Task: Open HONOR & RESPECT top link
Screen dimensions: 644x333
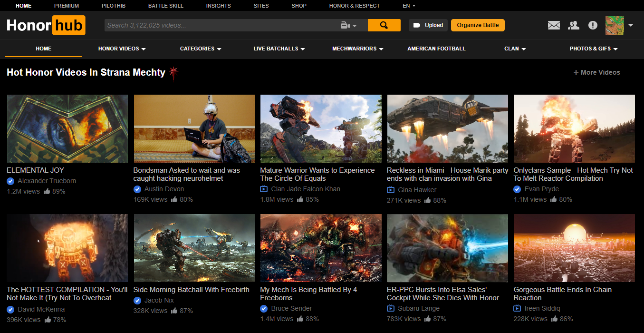Action: (x=355, y=6)
